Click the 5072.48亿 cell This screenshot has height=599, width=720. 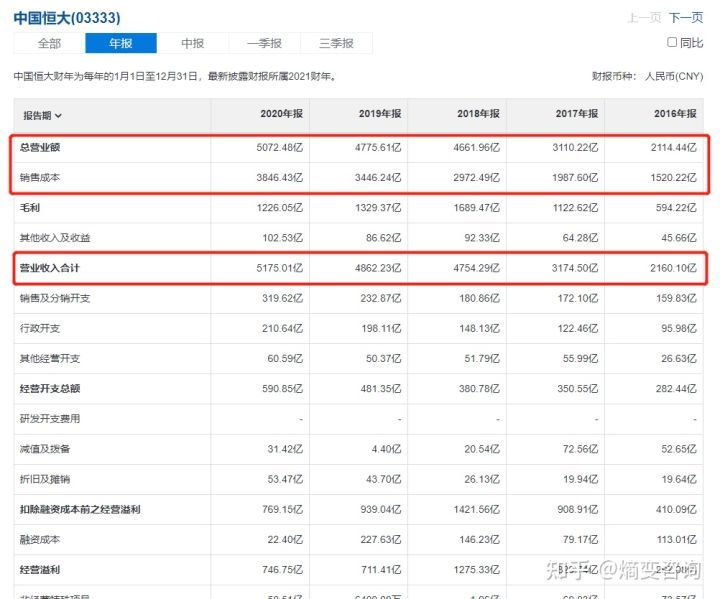pos(280,147)
